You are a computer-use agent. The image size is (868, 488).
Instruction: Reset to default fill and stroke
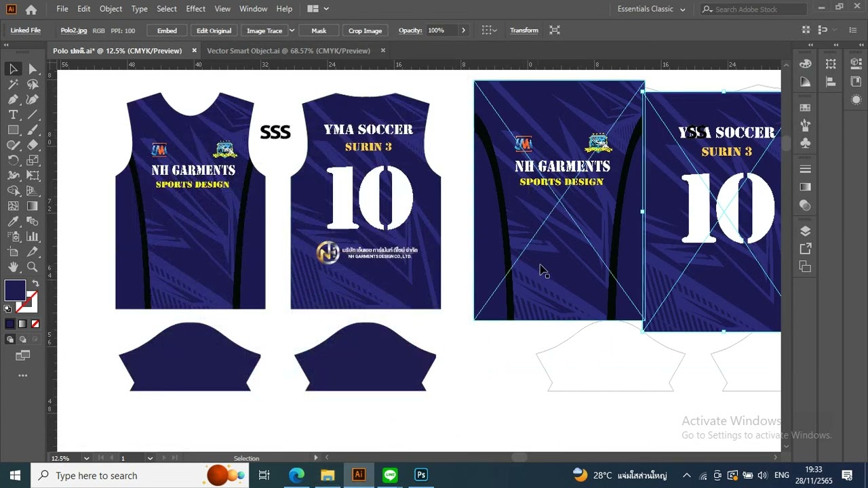8,309
